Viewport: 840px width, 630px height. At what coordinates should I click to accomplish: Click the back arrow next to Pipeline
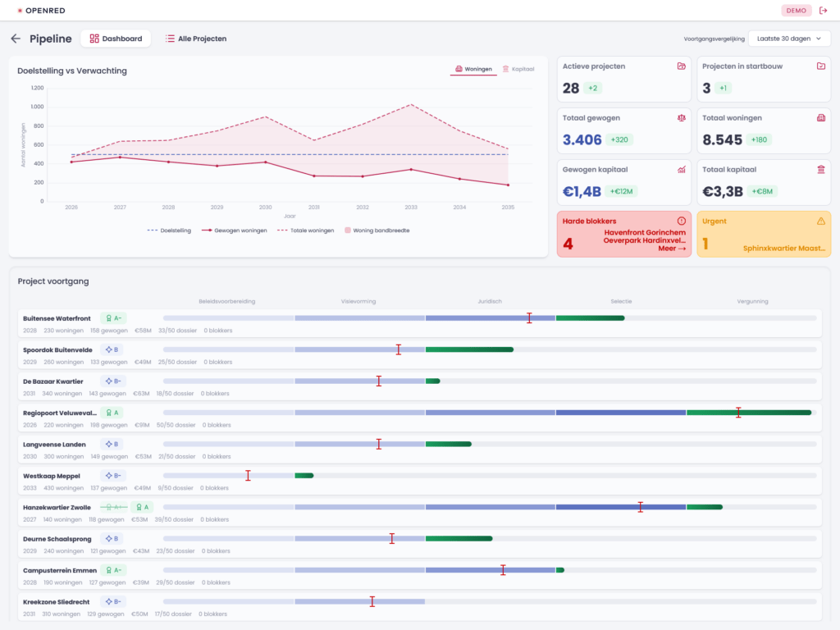click(x=16, y=39)
